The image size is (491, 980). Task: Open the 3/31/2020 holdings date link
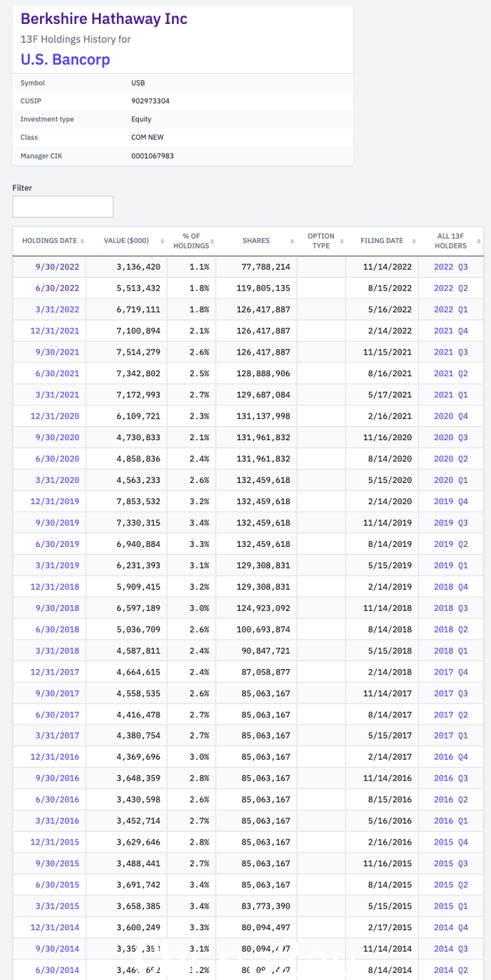[x=57, y=480]
